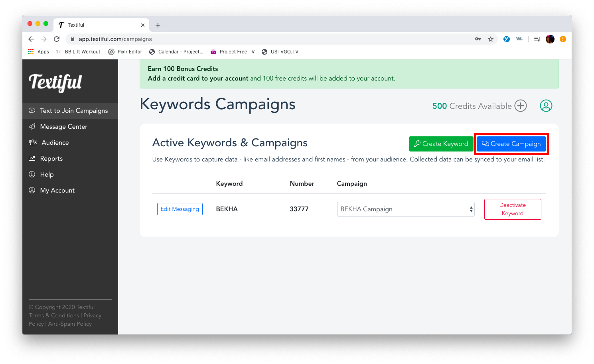Click the Textiful logo in sidebar

(x=55, y=83)
